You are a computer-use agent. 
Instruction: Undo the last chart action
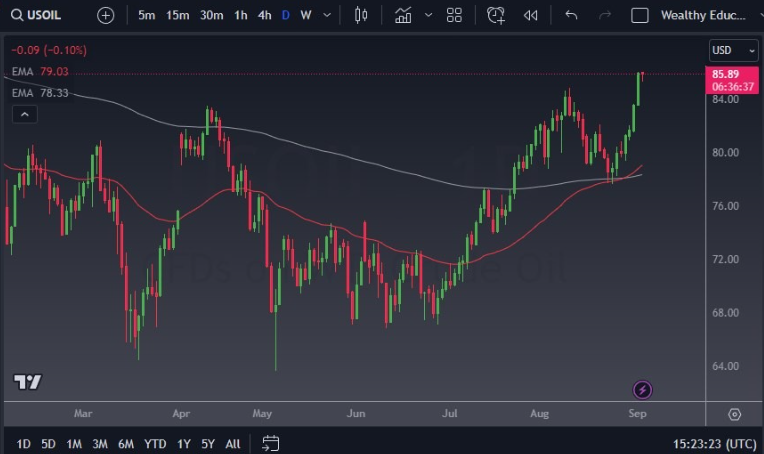571,15
